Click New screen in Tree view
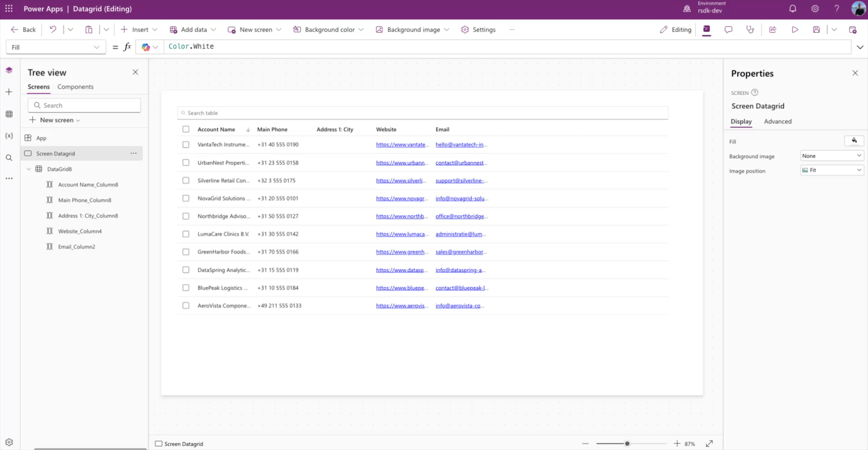Screen dimensions: 868x450 [x=55, y=120]
